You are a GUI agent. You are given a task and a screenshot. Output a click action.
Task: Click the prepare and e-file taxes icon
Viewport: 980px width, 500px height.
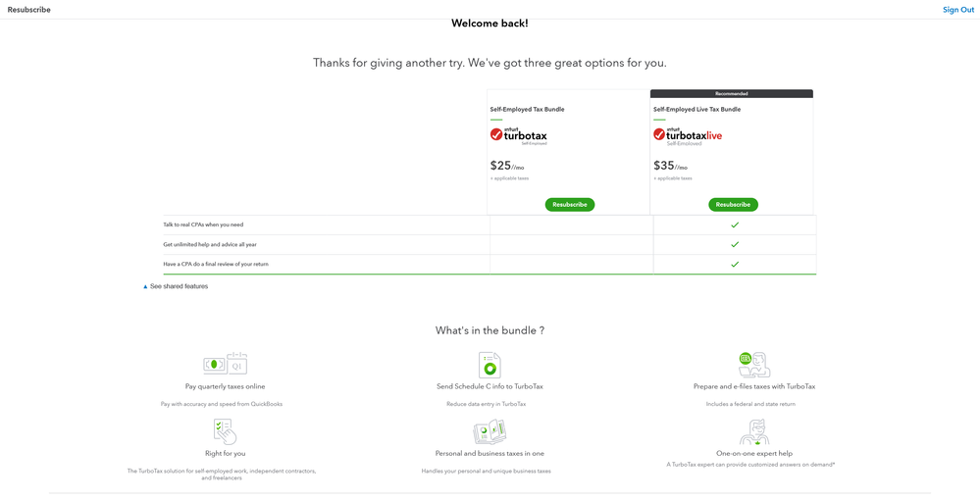753,365
